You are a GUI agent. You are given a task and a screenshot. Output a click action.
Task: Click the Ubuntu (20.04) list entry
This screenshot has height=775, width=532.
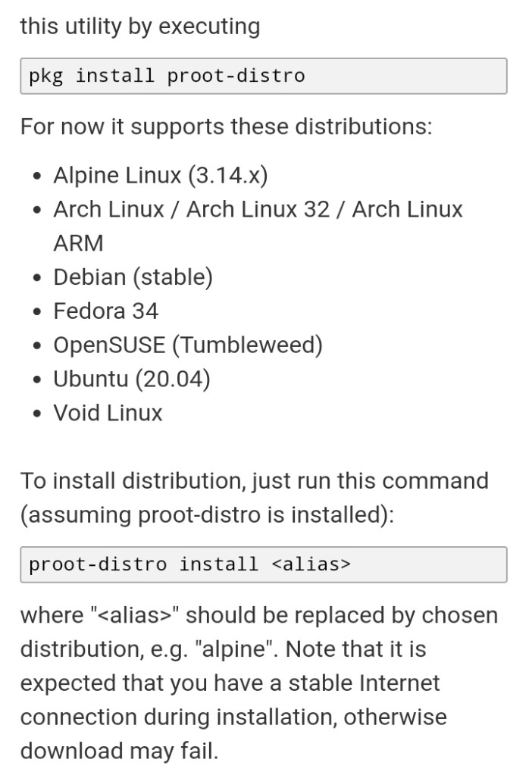point(131,379)
